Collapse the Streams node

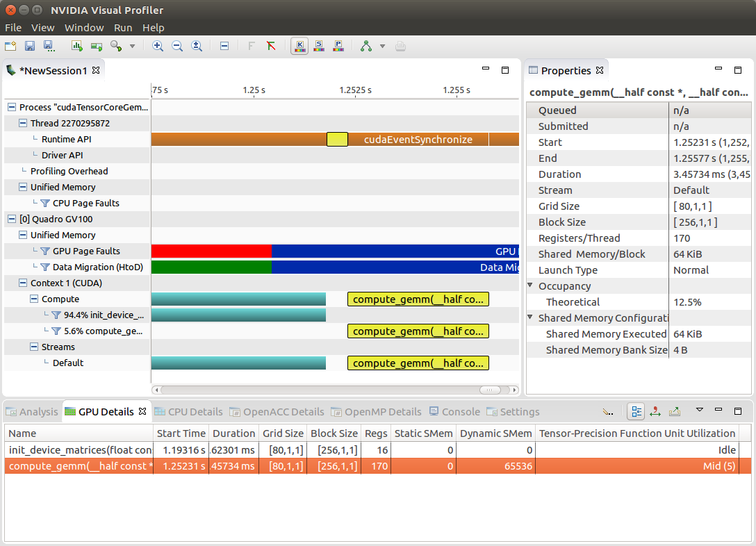click(x=34, y=347)
